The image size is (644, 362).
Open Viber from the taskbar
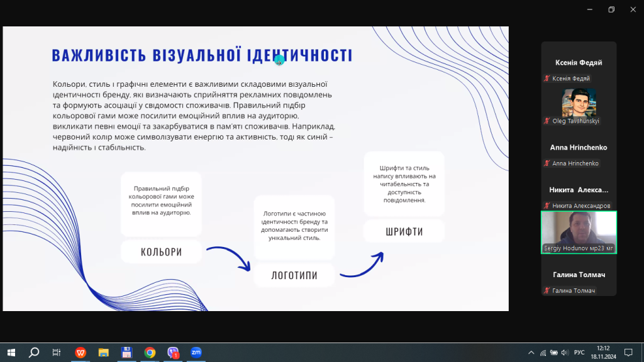(x=173, y=353)
